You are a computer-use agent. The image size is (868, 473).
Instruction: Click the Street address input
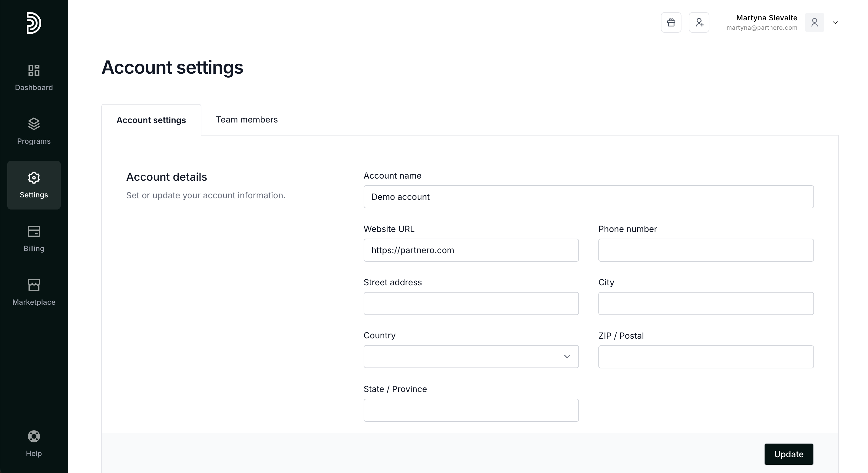point(471,304)
